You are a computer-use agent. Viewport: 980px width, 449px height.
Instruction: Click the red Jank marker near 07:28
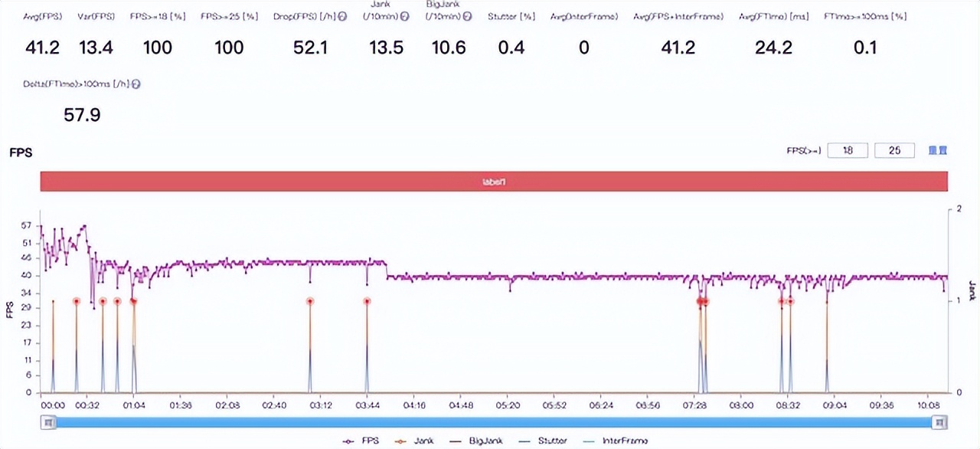pyautogui.click(x=701, y=301)
